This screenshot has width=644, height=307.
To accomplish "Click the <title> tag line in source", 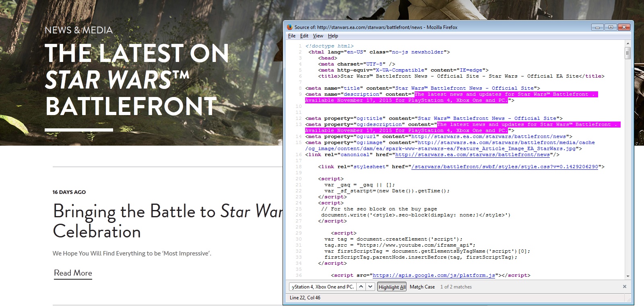I will [x=461, y=76].
